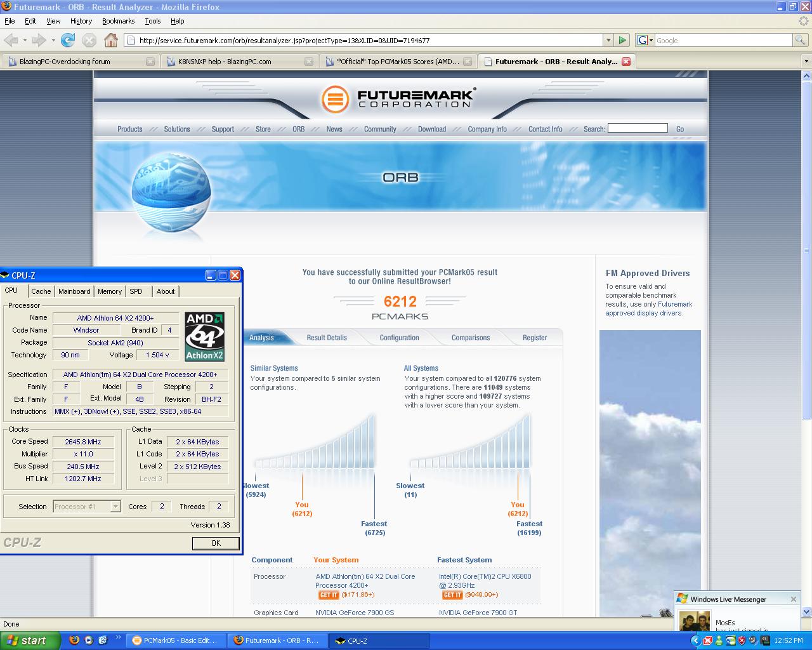The height and width of the screenshot is (650, 812).
Task: Open Community in Futuremark navigation
Action: [380, 129]
